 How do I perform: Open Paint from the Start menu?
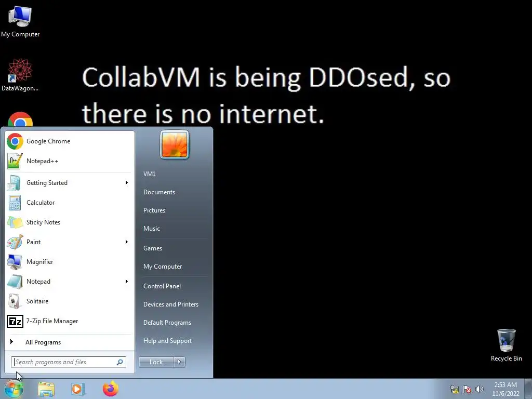(x=69, y=242)
